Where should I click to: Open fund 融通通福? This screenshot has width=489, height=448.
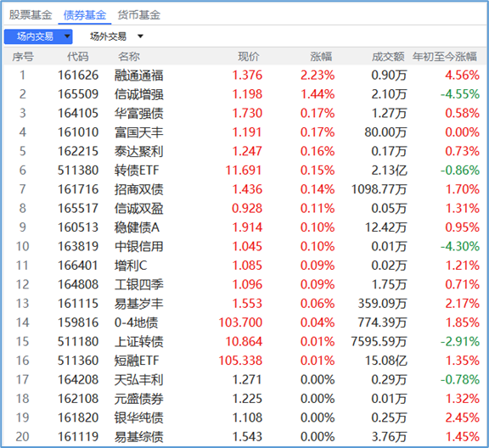[138, 76]
